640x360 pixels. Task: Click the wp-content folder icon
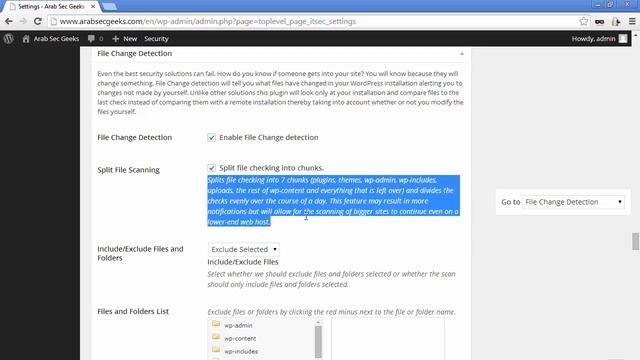(216, 338)
